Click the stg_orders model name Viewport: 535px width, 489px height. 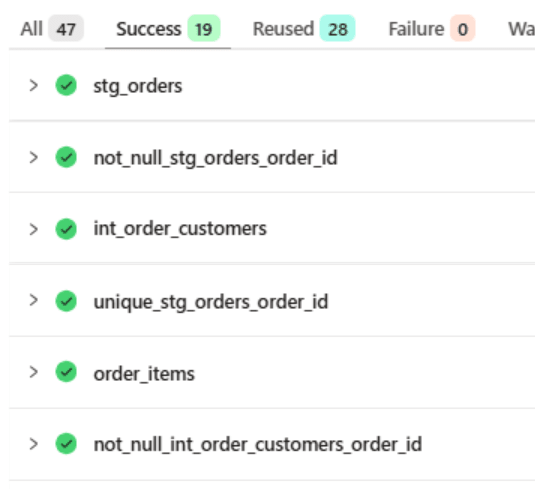138,86
